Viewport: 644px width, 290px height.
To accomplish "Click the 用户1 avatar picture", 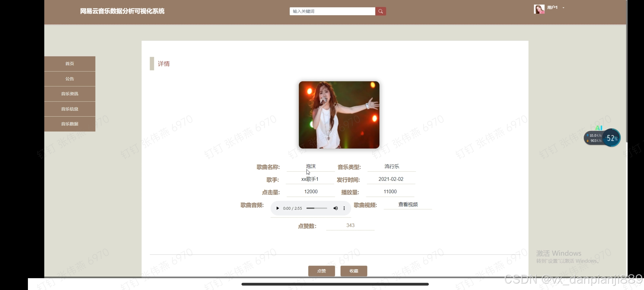I will point(539,9).
